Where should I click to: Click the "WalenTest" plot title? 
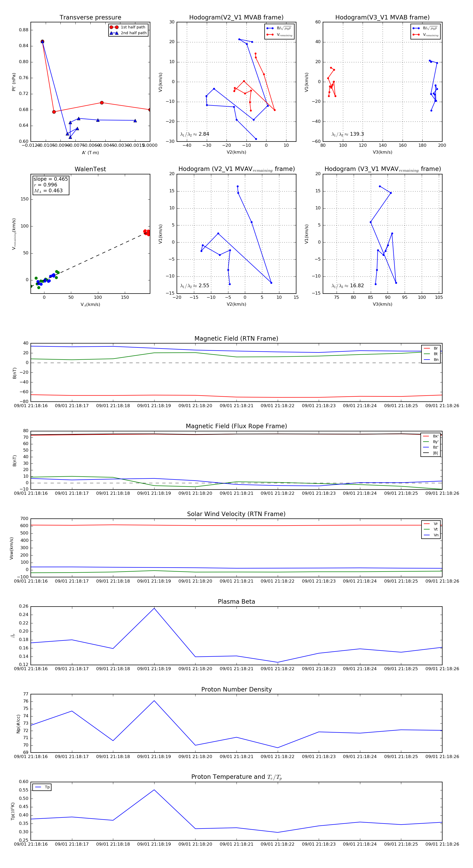point(90,169)
